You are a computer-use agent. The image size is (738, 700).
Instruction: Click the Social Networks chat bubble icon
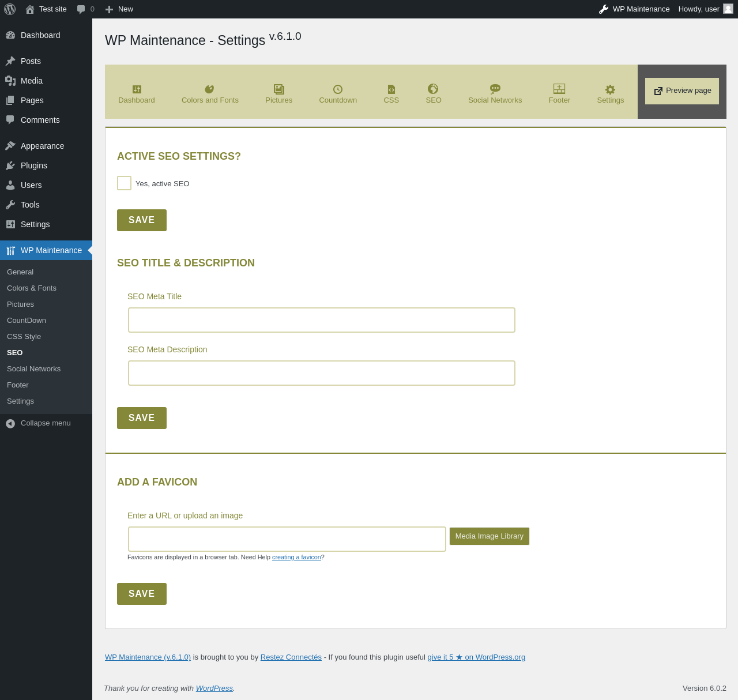coord(495,89)
